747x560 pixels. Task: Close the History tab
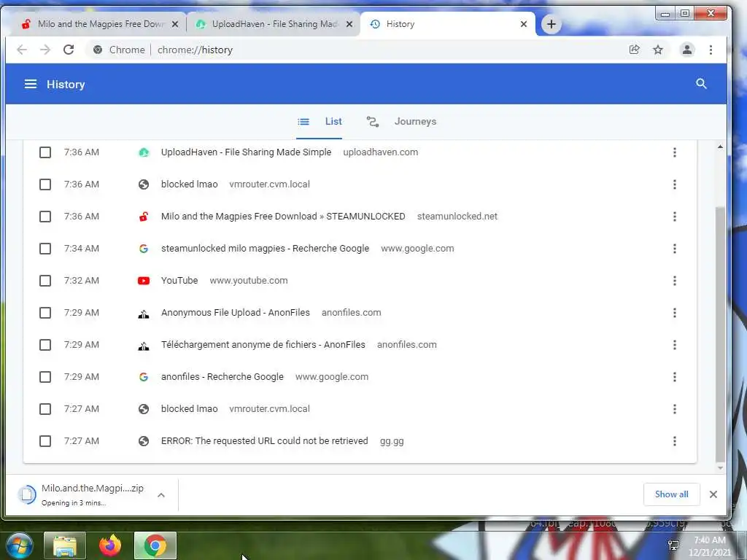coord(524,24)
